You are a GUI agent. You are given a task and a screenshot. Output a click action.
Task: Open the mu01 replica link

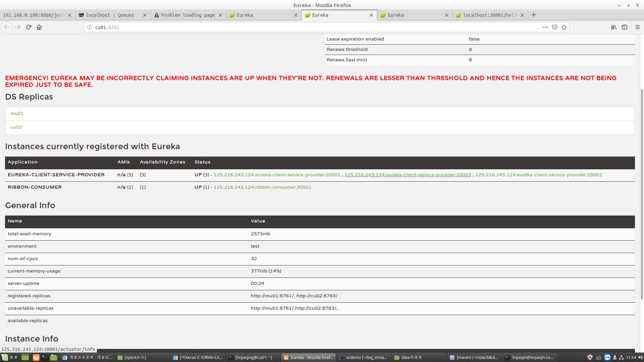(17, 114)
